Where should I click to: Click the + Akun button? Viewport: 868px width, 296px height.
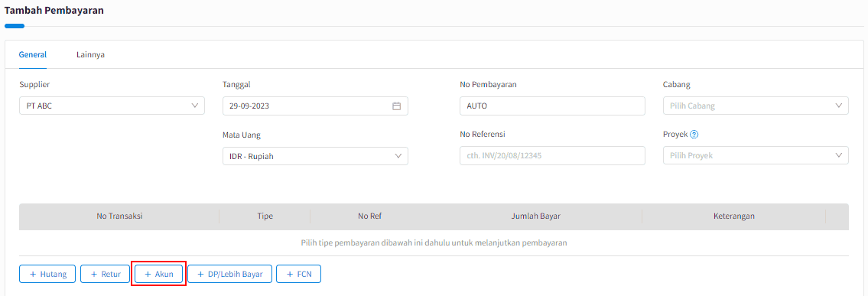pyautogui.click(x=158, y=274)
